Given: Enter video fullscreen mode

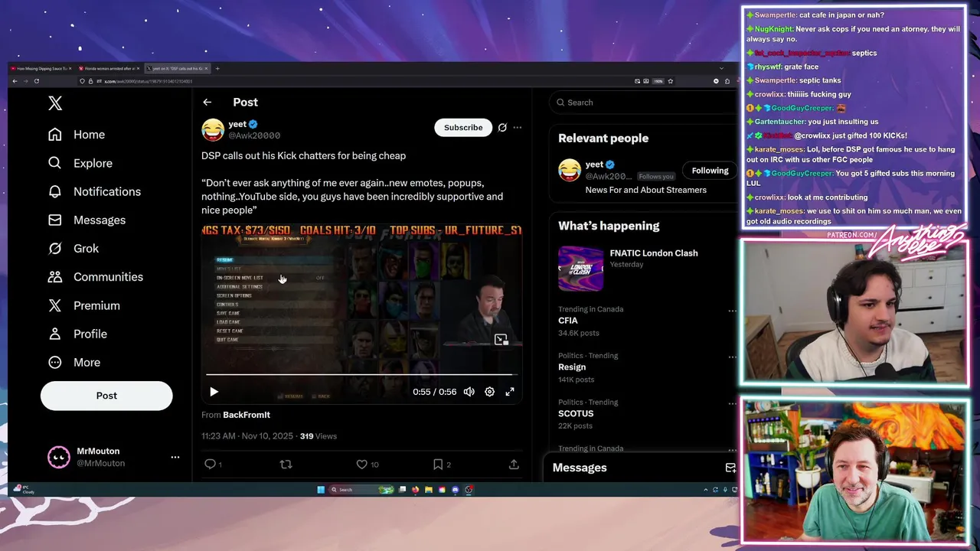Looking at the screenshot, I should 510,392.
